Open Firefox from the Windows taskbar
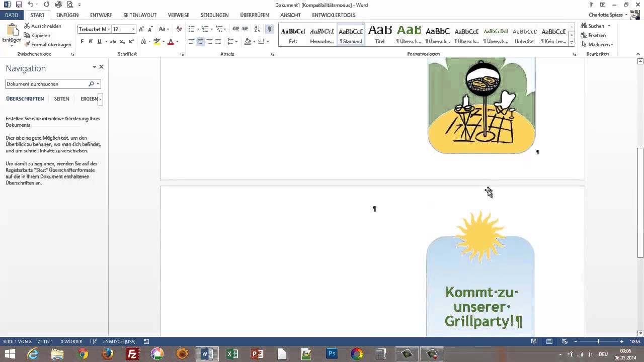Screen dimensions: 644x362 [108, 354]
